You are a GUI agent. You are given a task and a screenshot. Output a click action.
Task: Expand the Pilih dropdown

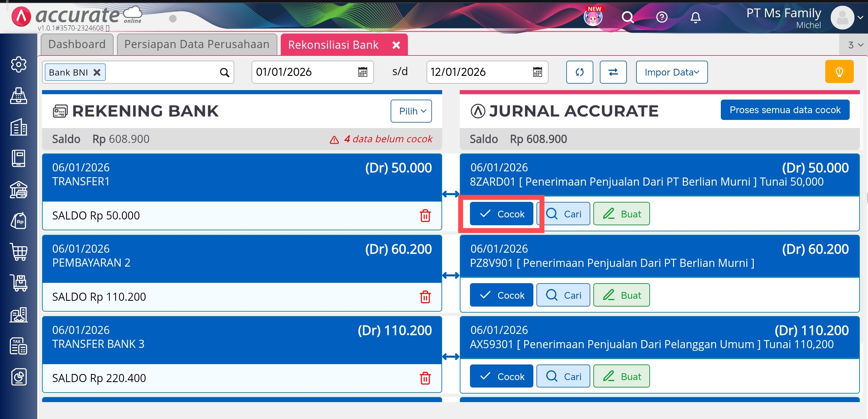click(x=411, y=111)
